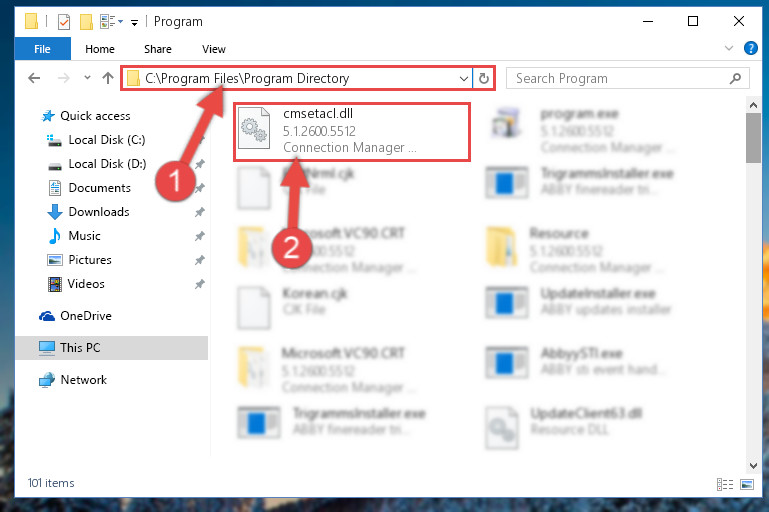
Task: Switch to the Home ribbon tab
Action: [x=100, y=49]
